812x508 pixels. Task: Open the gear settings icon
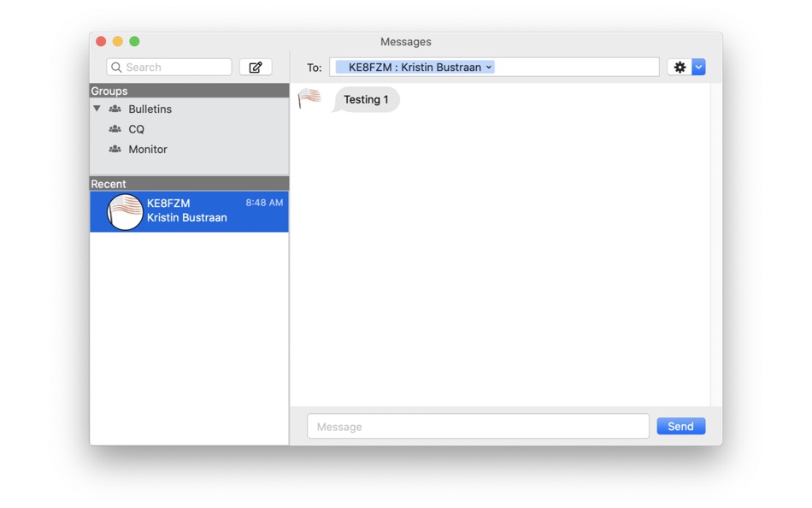(680, 67)
